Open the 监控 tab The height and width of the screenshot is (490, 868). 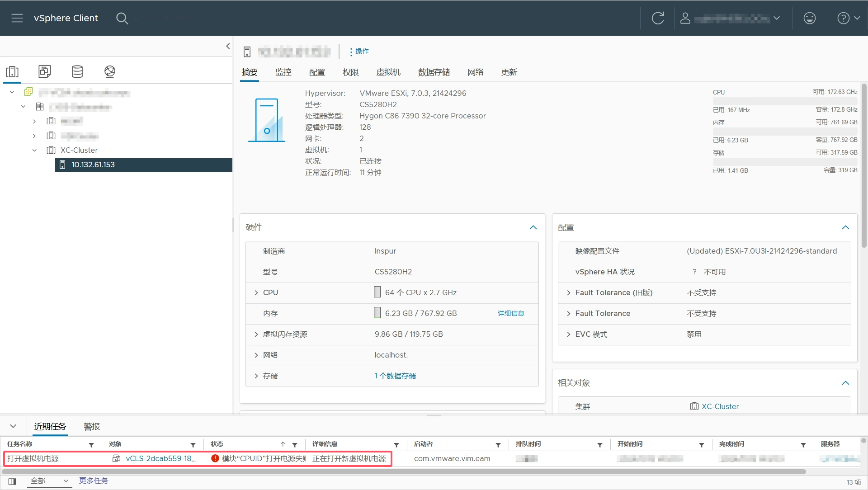click(283, 72)
